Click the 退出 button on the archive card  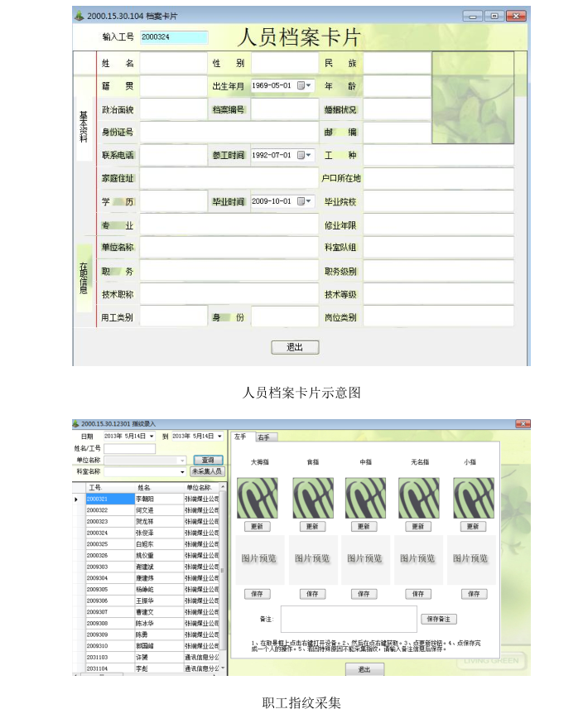[x=295, y=347]
